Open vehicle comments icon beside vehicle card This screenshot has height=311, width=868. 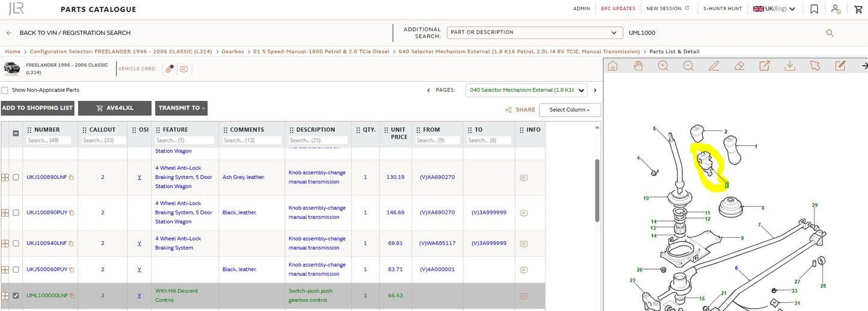(184, 69)
